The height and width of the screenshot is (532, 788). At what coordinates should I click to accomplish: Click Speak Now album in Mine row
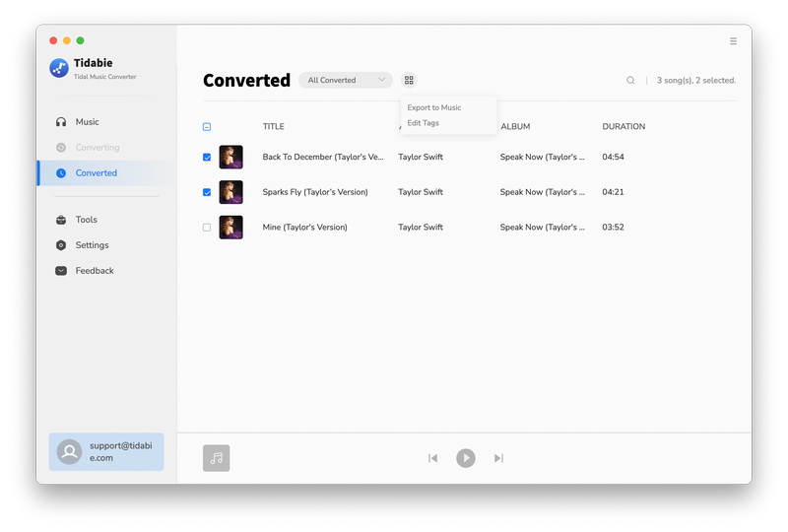543,228
